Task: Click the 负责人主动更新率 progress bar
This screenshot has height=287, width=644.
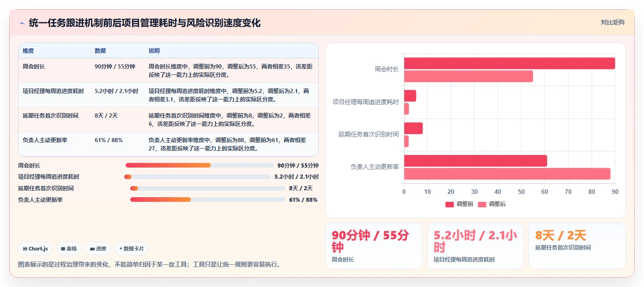Action: [x=208, y=200]
